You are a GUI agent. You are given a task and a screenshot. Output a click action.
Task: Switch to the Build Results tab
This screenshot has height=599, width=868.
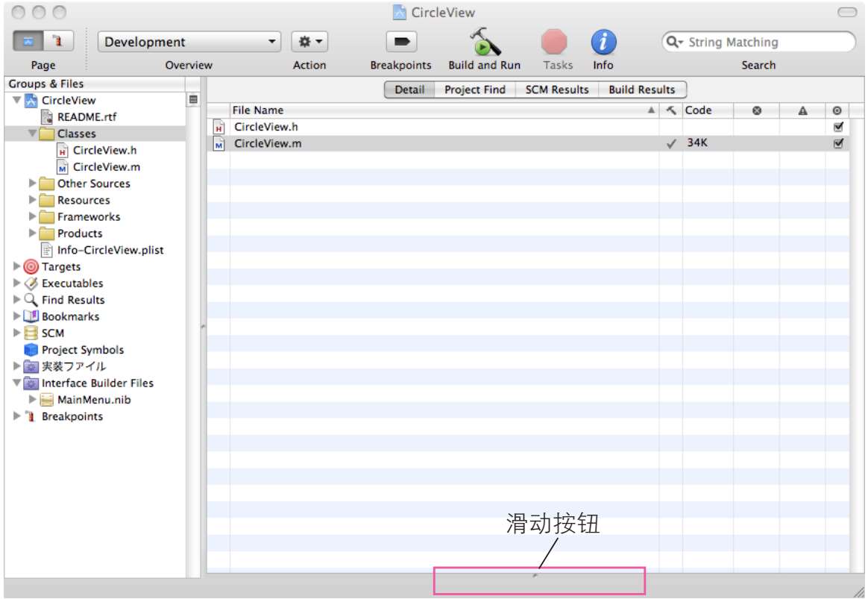[x=642, y=90]
